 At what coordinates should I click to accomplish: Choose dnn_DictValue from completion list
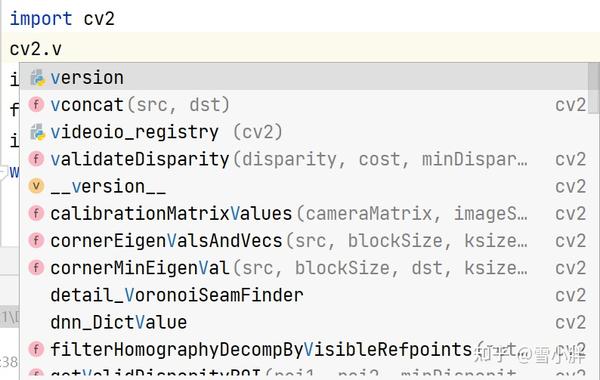[x=304, y=322]
